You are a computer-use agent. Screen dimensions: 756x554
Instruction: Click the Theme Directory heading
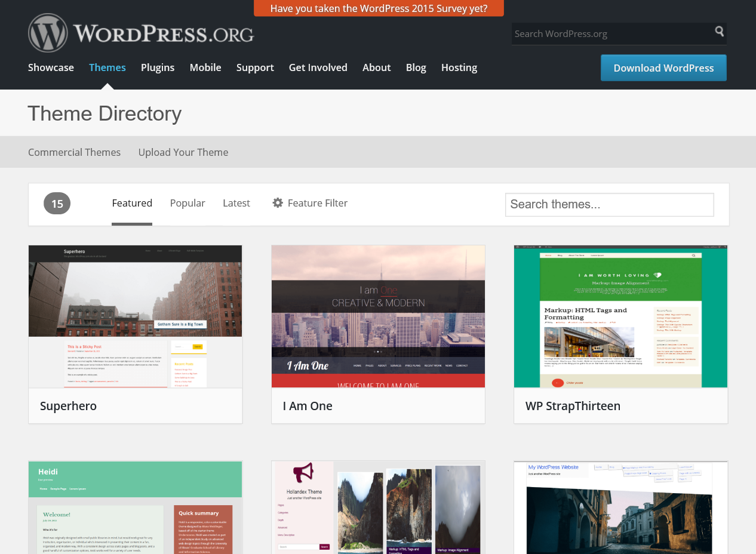point(105,113)
